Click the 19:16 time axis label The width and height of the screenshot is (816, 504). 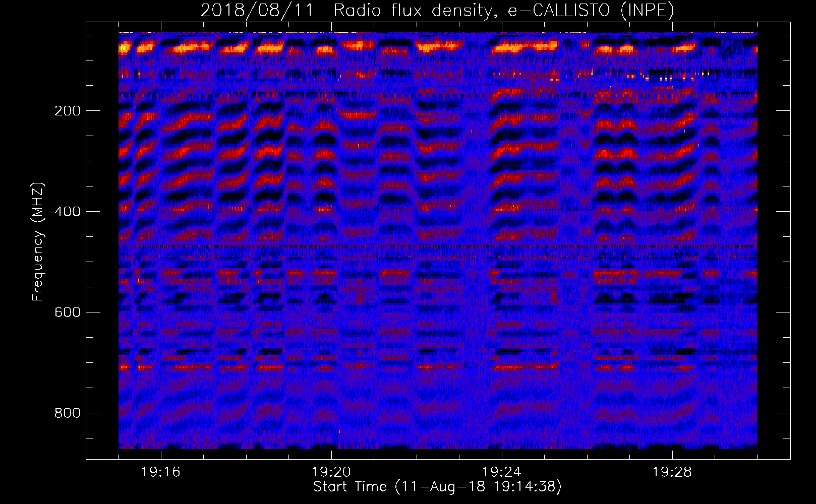pyautogui.click(x=161, y=472)
